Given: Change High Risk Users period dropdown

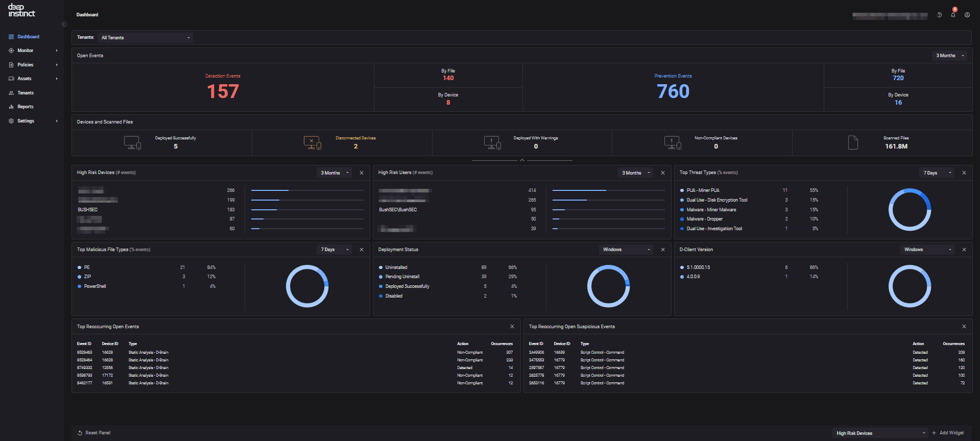Looking at the screenshot, I should pos(636,173).
